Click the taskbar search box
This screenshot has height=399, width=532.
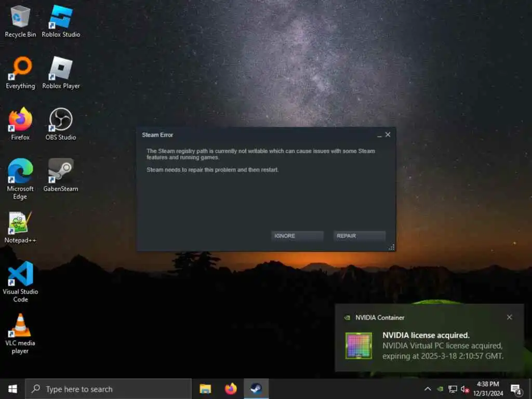click(x=108, y=389)
